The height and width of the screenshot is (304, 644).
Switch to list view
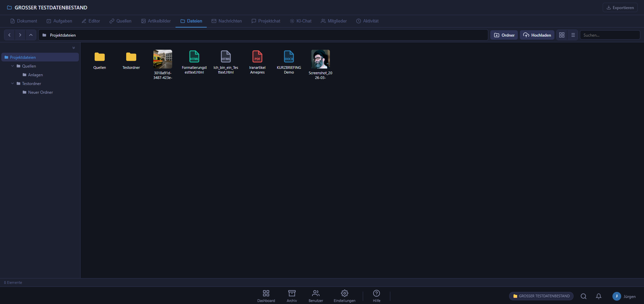point(573,35)
